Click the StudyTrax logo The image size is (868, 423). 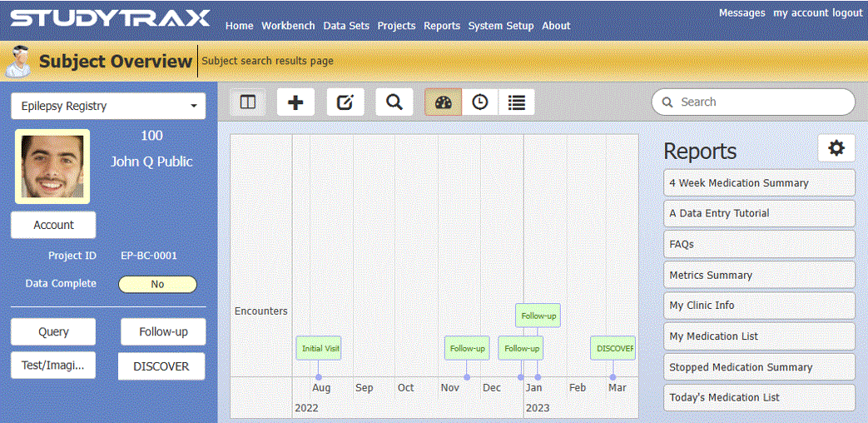coord(110,17)
